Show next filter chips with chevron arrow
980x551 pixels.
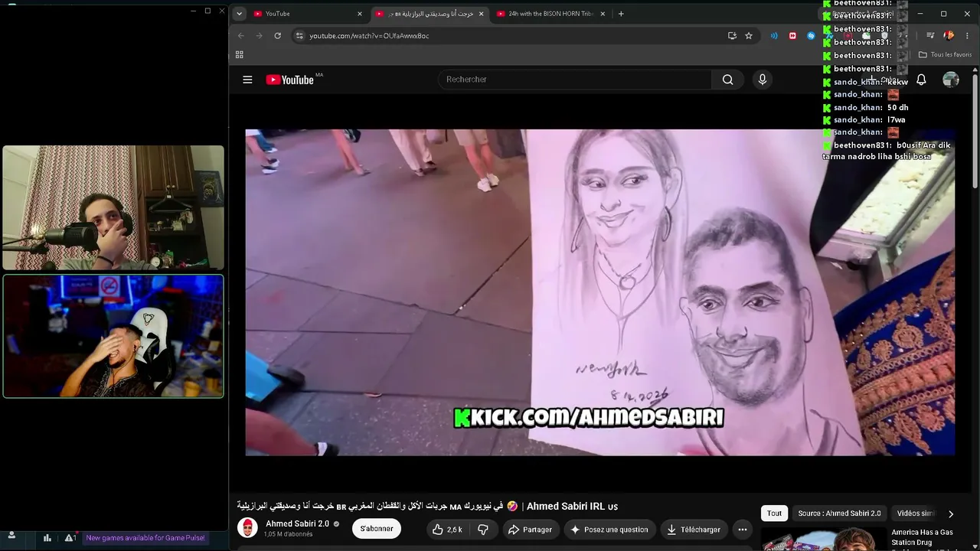pos(951,514)
